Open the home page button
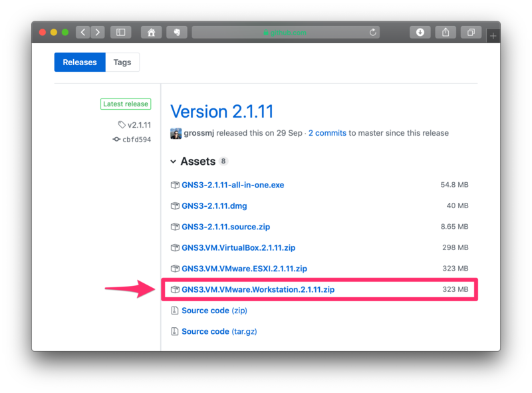532x393 pixels. click(152, 32)
